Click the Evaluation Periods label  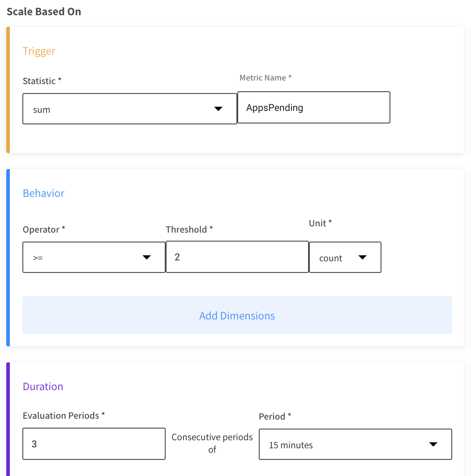coord(64,416)
